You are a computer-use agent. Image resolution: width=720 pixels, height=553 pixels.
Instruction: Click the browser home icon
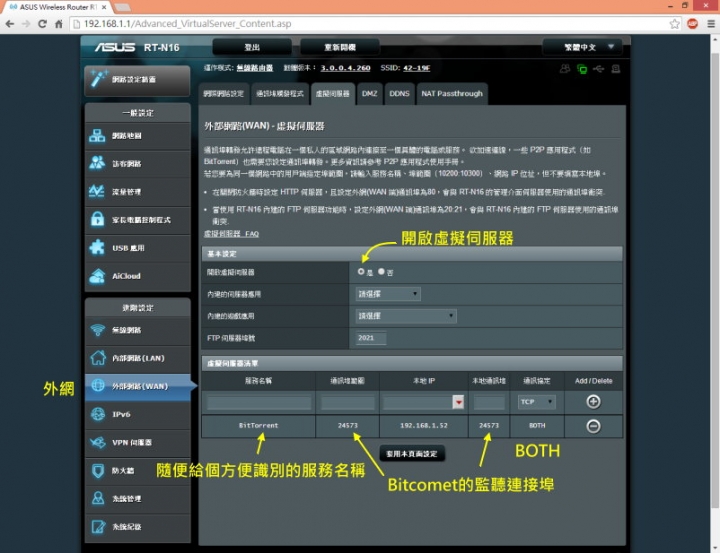[59, 24]
